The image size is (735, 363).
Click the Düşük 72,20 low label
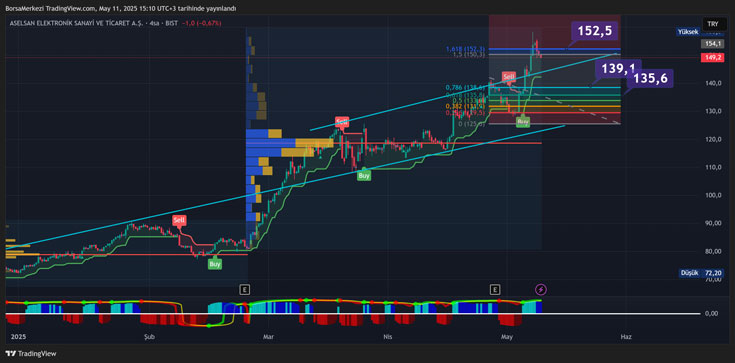click(x=701, y=272)
